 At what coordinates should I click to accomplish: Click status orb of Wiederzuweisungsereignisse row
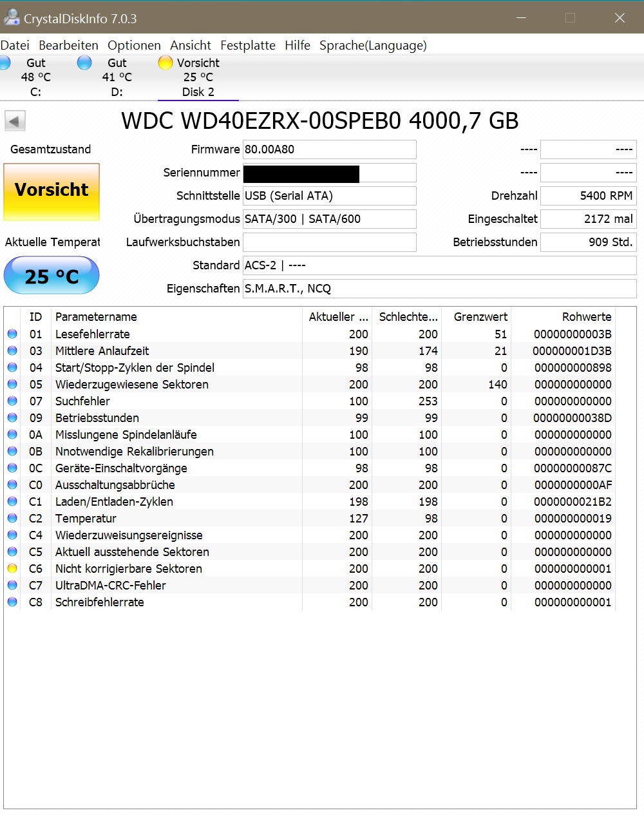click(12, 535)
